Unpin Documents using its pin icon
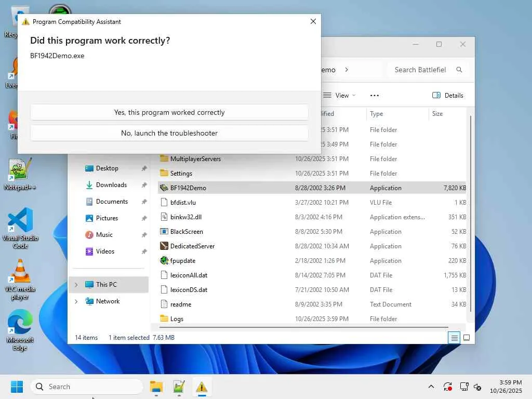Viewport: 532px width, 399px height. click(144, 202)
